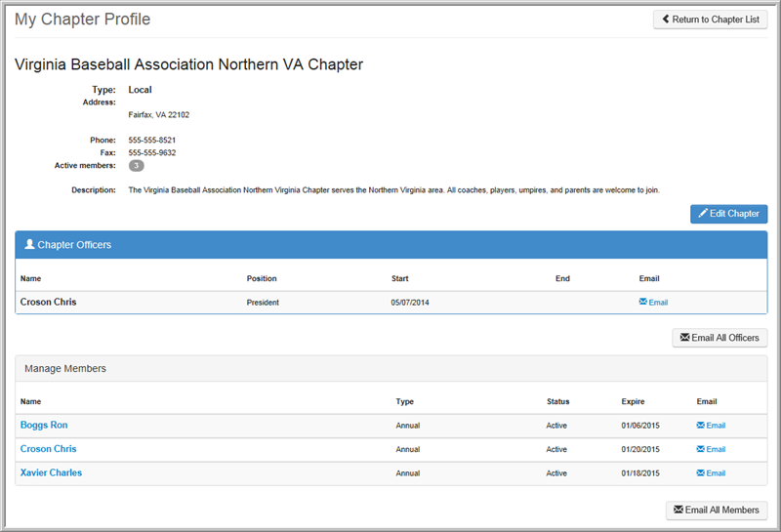Click the Active status in the Xavier Charles row

[x=556, y=473]
